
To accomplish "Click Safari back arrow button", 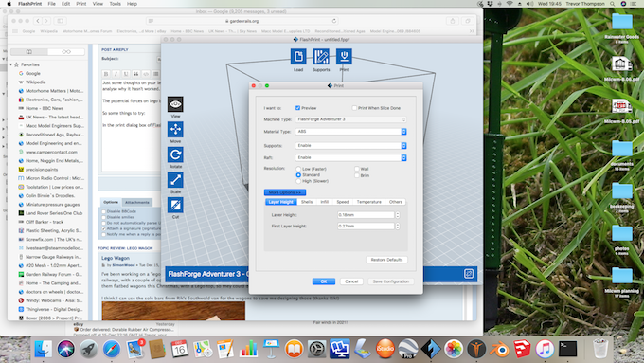I will click(38, 21).
